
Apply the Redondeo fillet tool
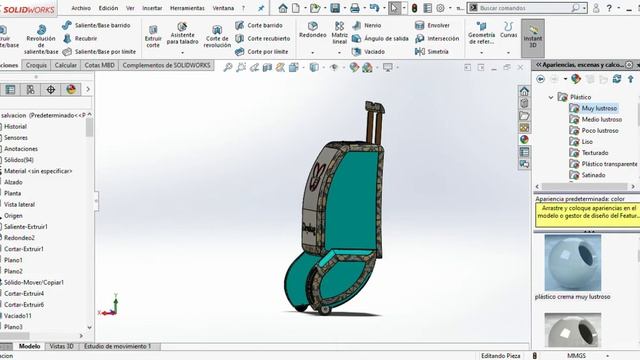(313, 30)
